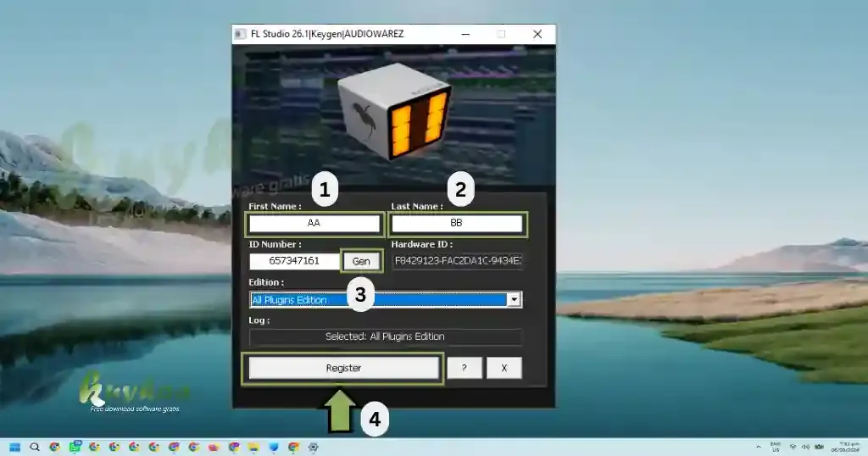Show hidden system tray icons
The image size is (868, 456).
[x=759, y=447]
